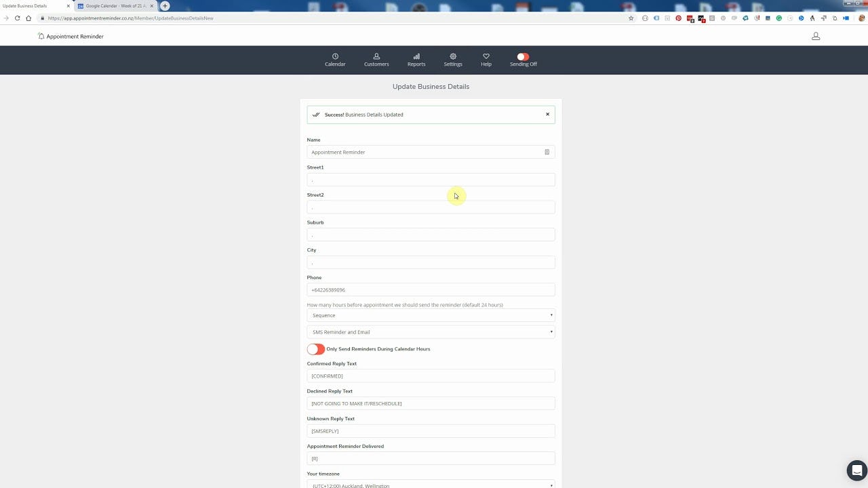Open the chat support widget

856,470
